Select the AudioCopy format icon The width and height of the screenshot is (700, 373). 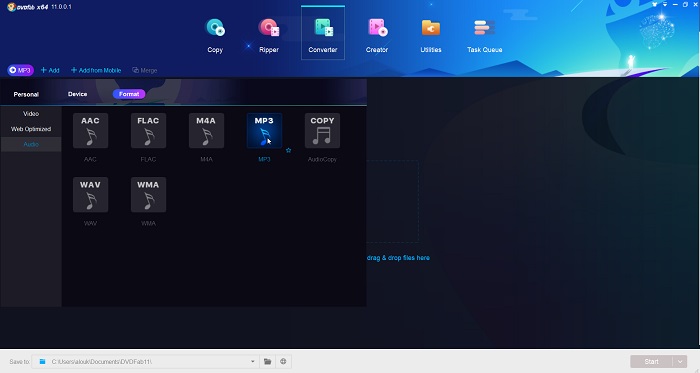(x=322, y=130)
